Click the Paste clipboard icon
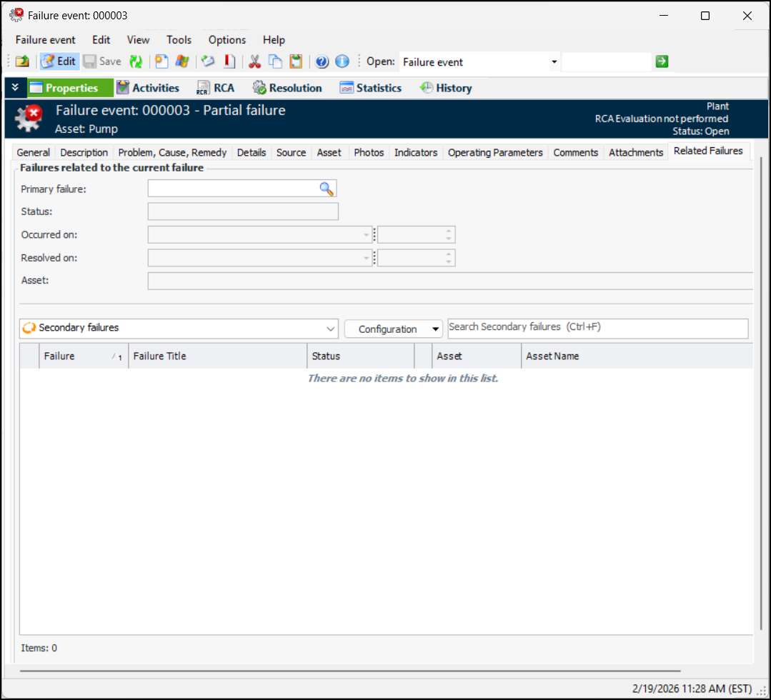 point(296,61)
